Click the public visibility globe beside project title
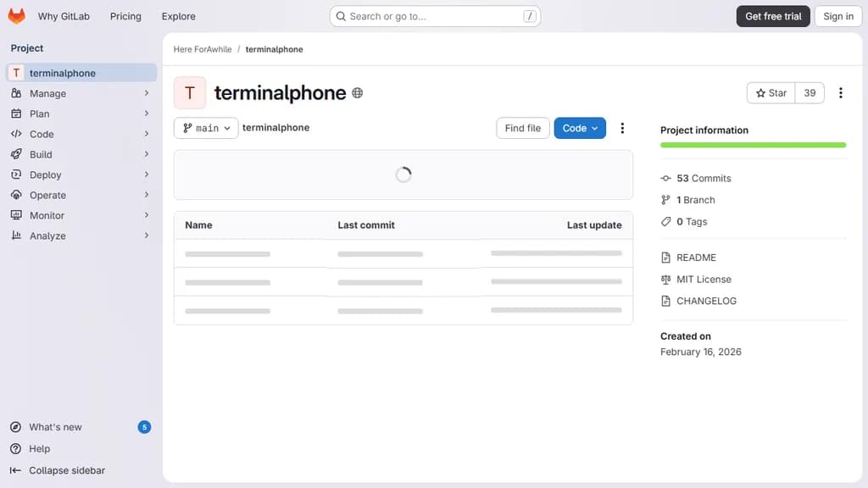Screen dimensions: 868x488 click(357, 93)
